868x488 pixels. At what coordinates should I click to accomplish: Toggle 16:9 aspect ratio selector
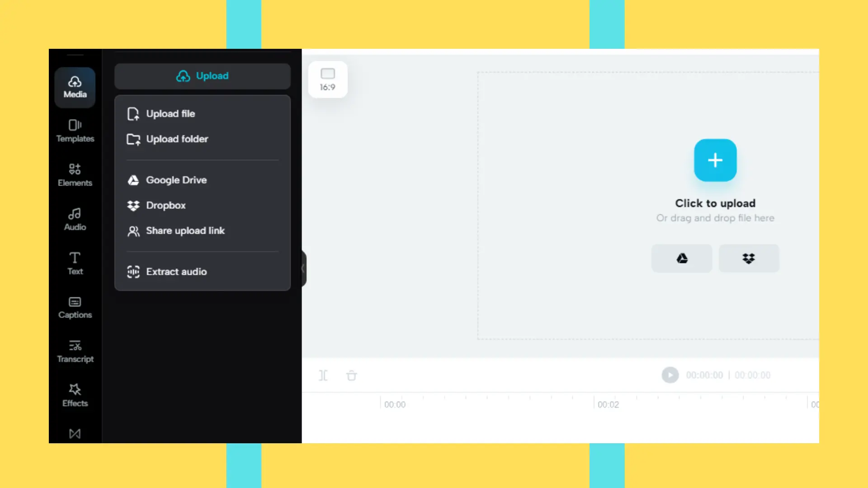[327, 79]
